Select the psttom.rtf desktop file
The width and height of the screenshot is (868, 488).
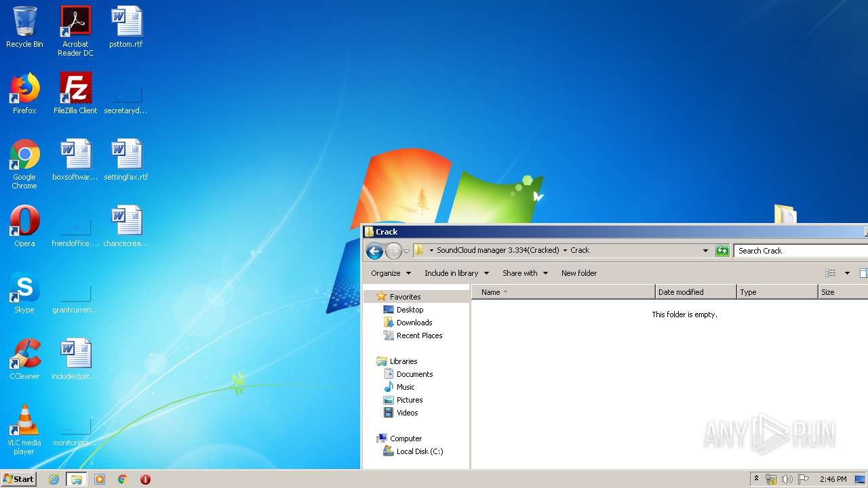126,27
